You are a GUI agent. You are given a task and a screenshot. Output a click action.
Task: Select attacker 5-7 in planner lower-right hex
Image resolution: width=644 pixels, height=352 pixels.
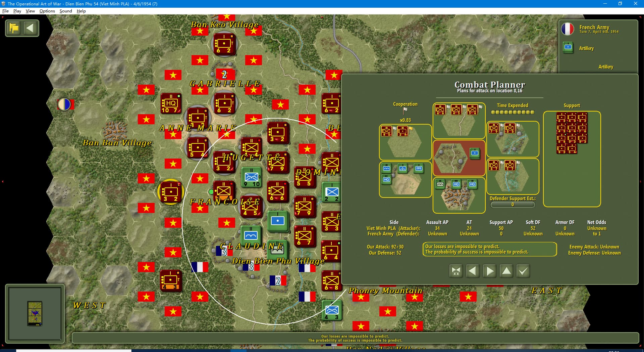(x=510, y=165)
